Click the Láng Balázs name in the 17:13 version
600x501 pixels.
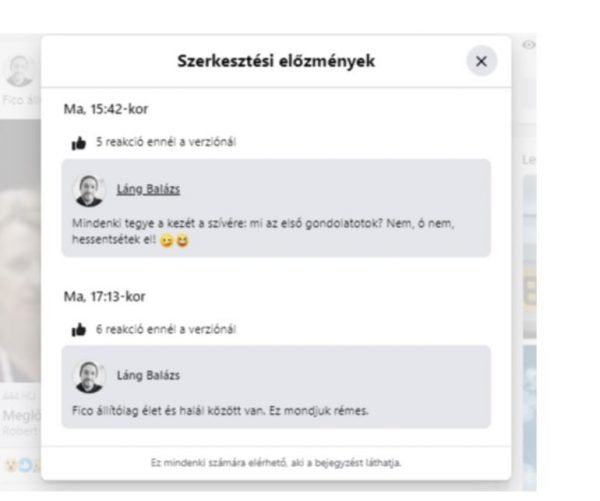point(148,375)
